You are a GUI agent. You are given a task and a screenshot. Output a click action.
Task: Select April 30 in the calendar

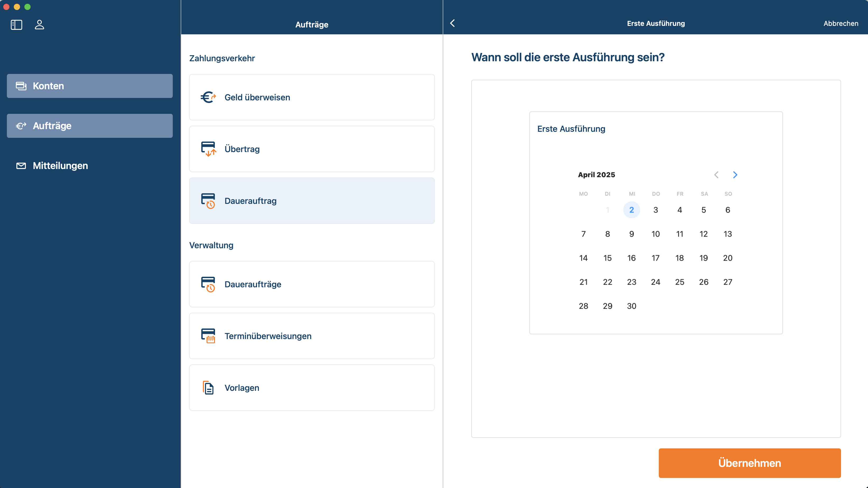click(x=632, y=306)
